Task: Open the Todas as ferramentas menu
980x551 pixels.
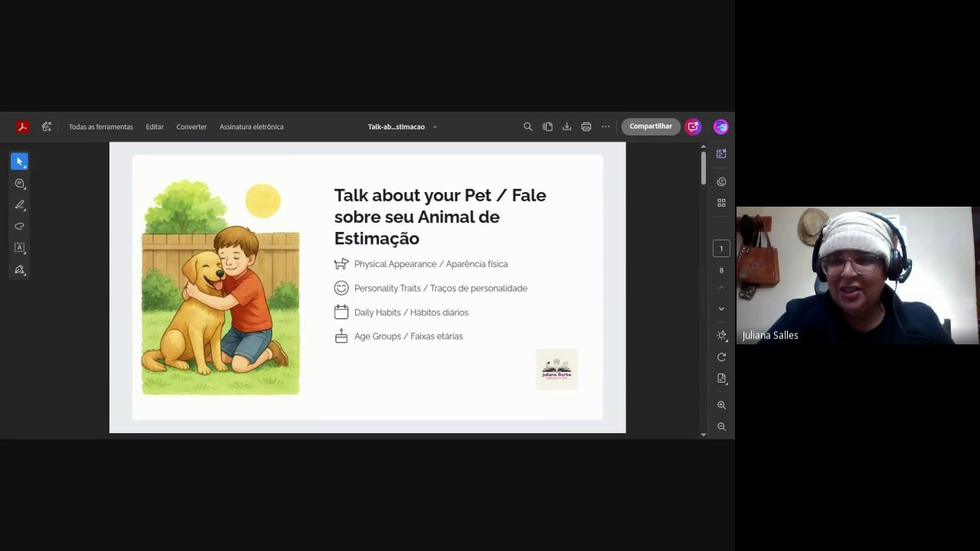Action: tap(101, 127)
